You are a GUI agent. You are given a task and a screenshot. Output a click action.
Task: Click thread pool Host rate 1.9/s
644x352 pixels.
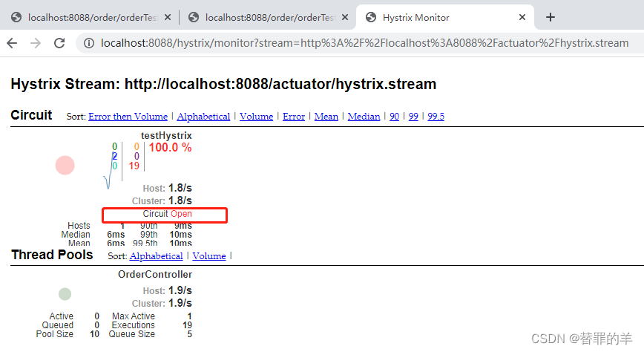[180, 290]
